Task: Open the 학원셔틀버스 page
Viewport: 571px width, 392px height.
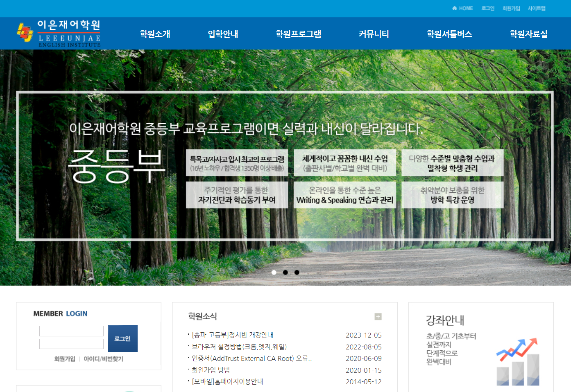Action: pyautogui.click(x=449, y=34)
